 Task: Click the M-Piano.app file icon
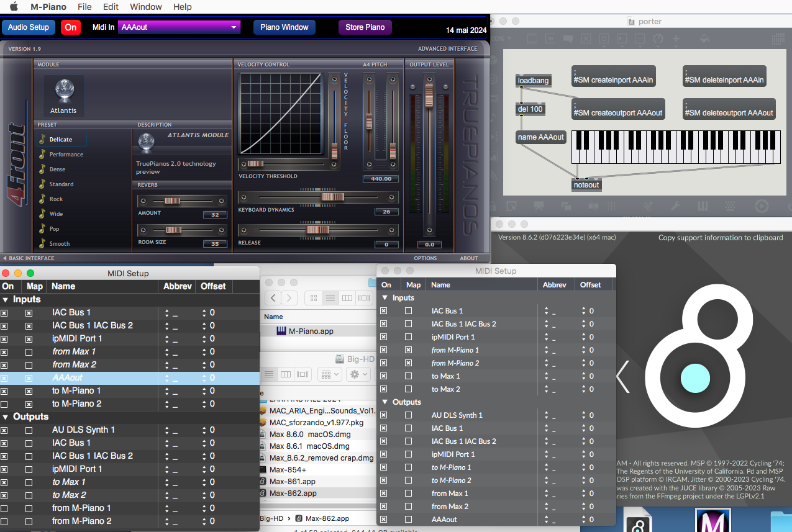click(x=281, y=331)
